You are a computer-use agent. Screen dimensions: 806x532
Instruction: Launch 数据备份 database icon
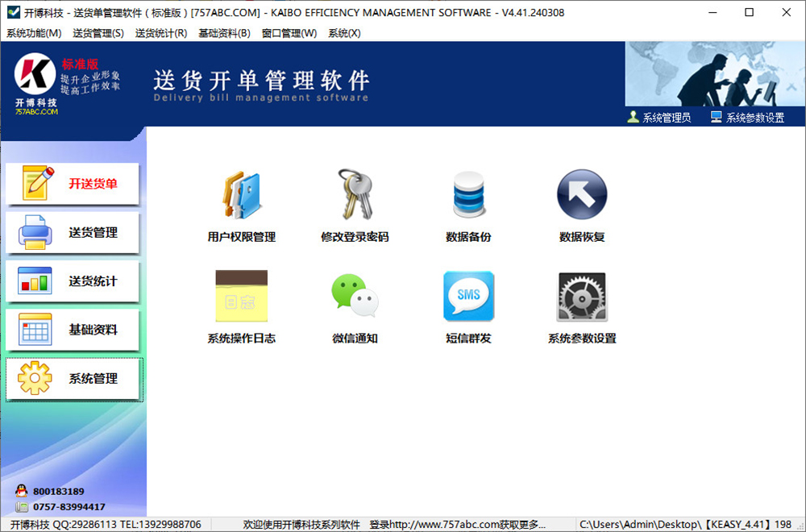coord(468,194)
